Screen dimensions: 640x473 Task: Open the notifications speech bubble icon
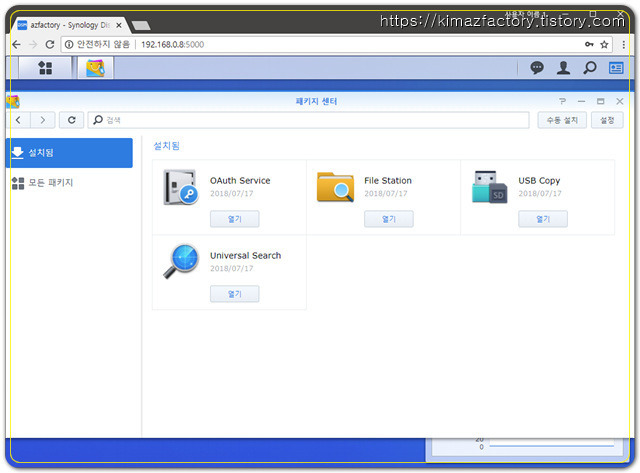point(537,67)
